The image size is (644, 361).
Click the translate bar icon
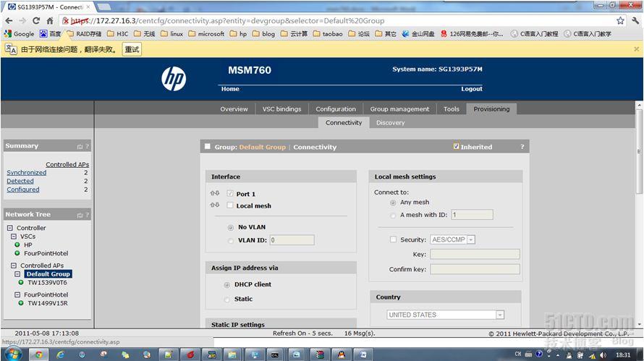click(x=11, y=49)
